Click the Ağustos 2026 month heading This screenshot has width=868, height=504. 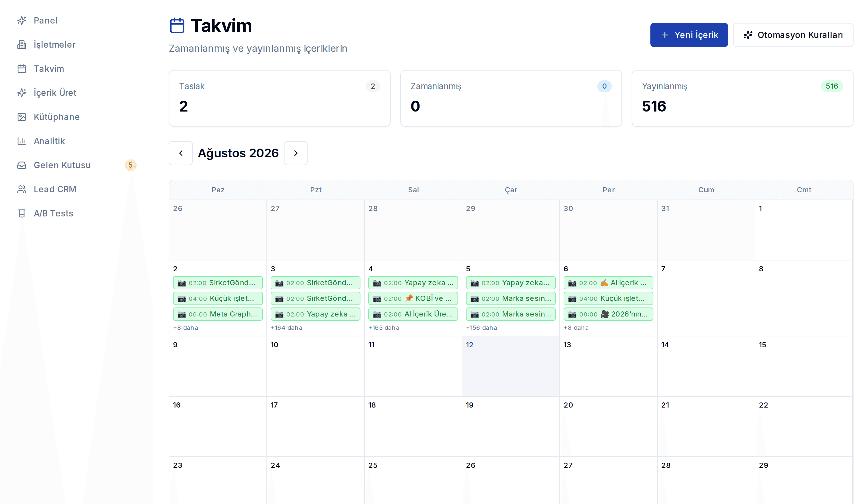(238, 153)
